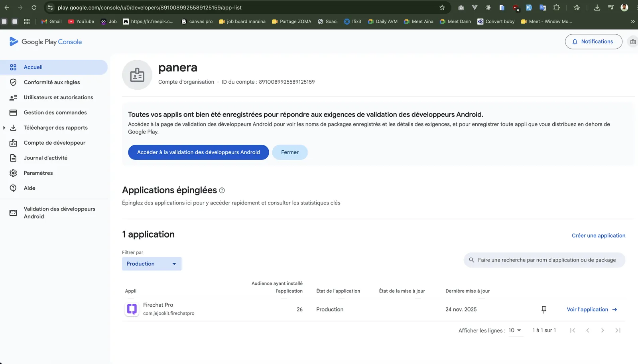
Task: Open the Production filter dropdown
Action: pyautogui.click(x=152, y=264)
